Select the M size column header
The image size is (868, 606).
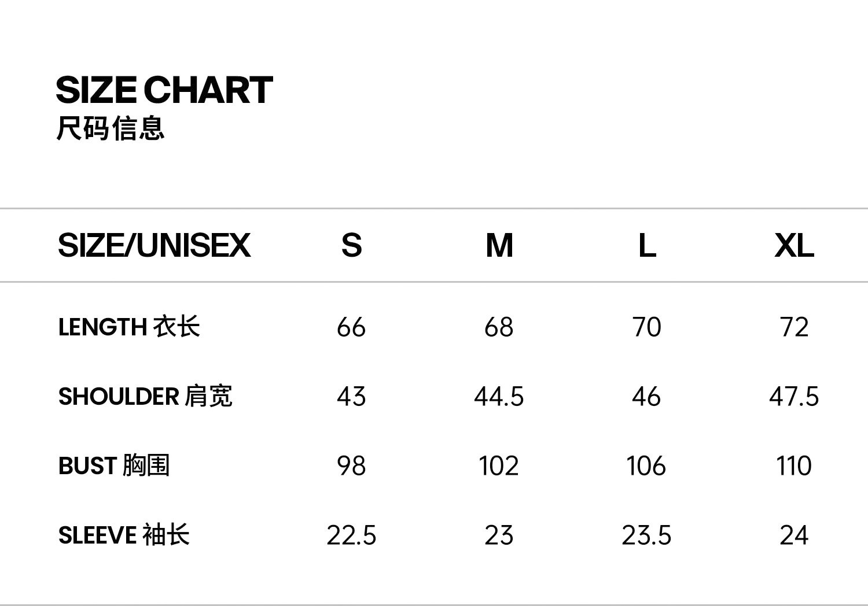499,245
